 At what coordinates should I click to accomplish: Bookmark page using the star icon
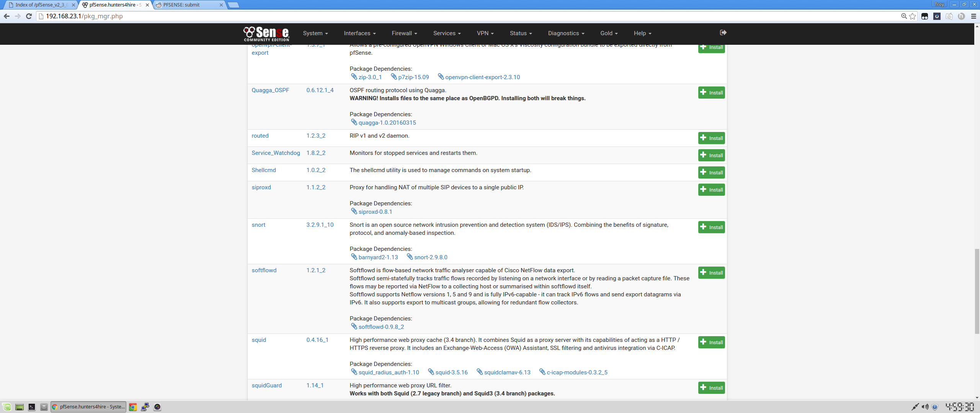tap(913, 16)
